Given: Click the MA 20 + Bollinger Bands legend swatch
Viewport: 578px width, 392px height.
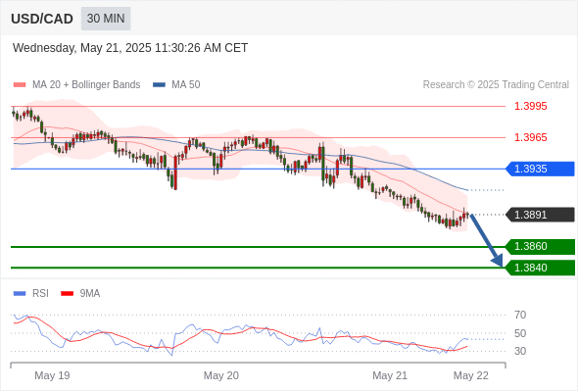Looking at the screenshot, I should [20, 85].
